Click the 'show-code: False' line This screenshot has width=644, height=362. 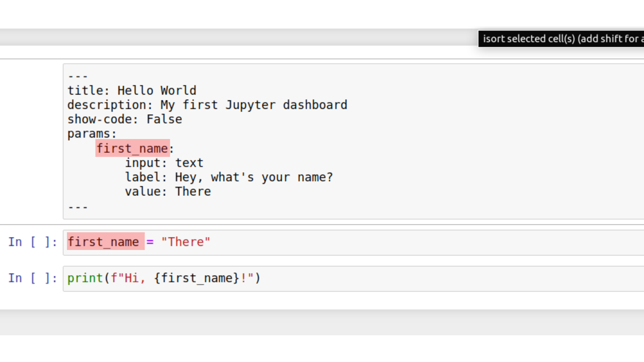124,120
